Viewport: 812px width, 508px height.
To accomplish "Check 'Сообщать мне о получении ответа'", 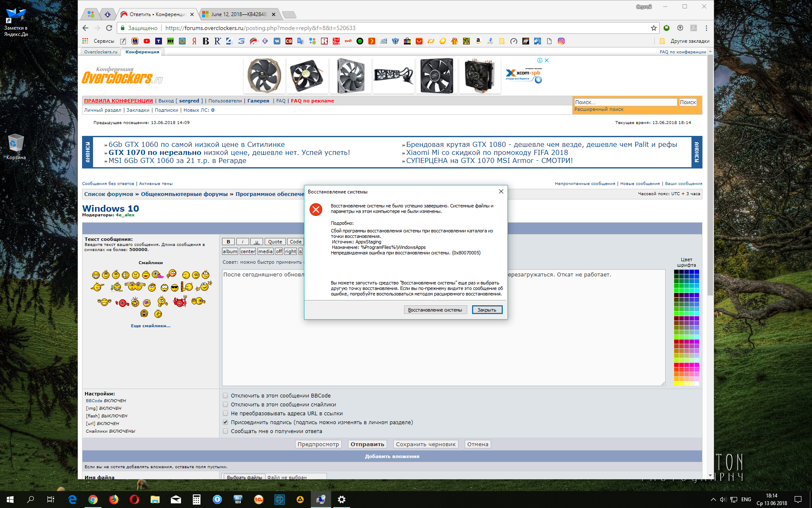I will [225, 431].
